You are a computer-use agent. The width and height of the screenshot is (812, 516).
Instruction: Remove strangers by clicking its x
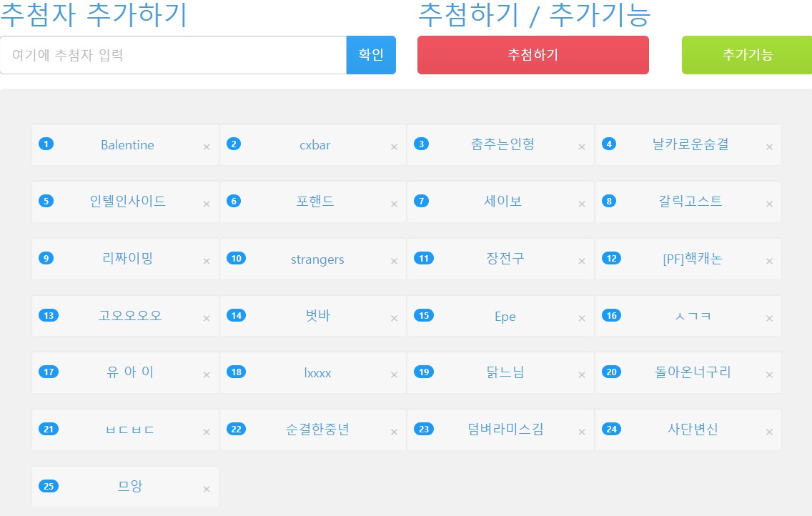(x=394, y=262)
